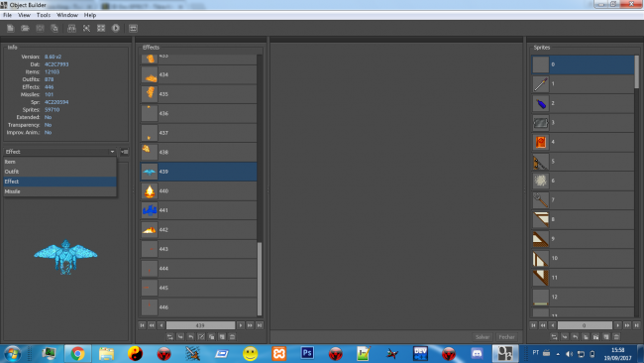Image resolution: width=644 pixels, height=363 pixels.
Task: Open Discord from the taskbar
Action: pos(477,353)
